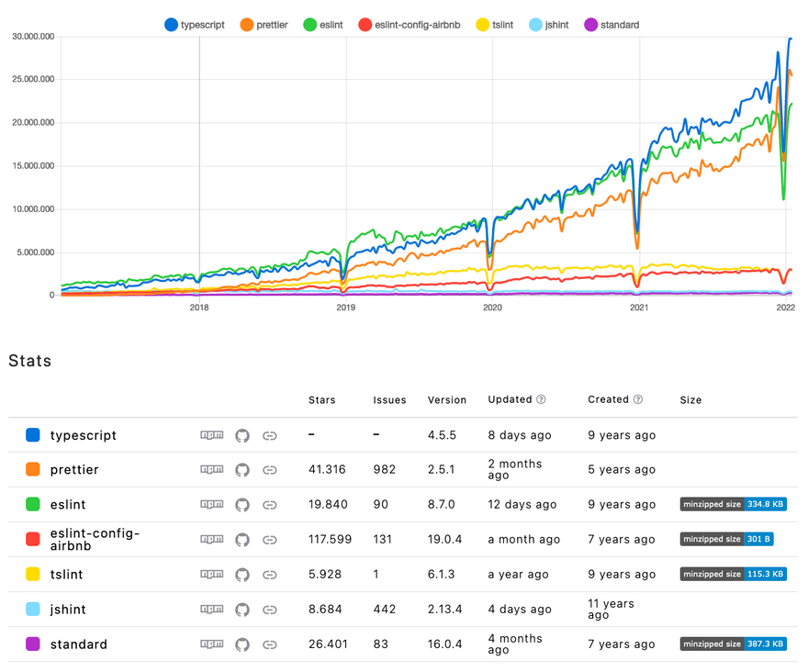Screen dimensions: 808x672
Task: Click the homepage link icon for jshint
Action: [x=270, y=610]
